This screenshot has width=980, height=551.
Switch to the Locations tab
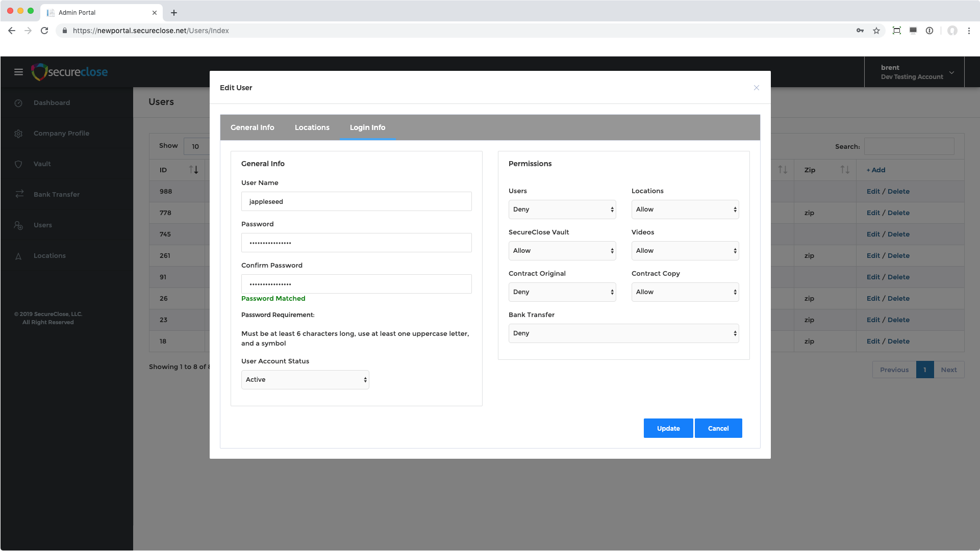[312, 127]
